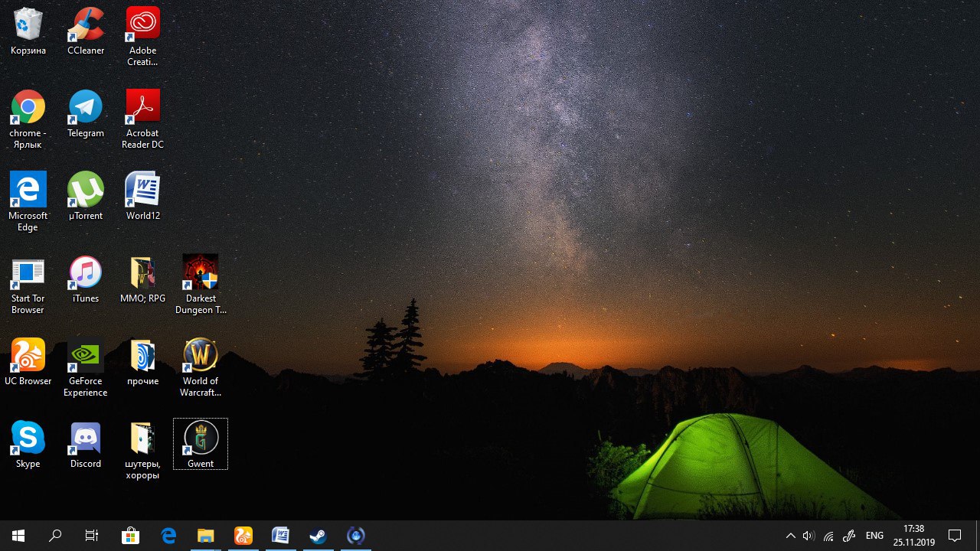This screenshot has width=980, height=551.
Task: Open Edge from the taskbar
Action: (168, 536)
